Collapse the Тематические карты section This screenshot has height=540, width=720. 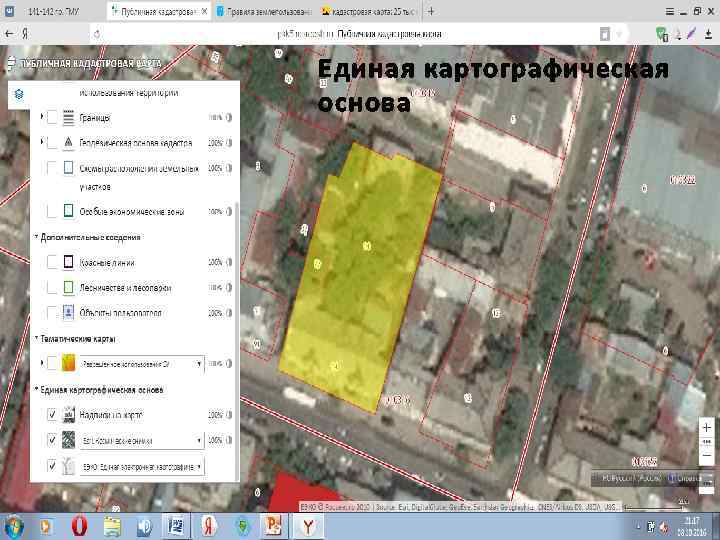tap(37, 338)
